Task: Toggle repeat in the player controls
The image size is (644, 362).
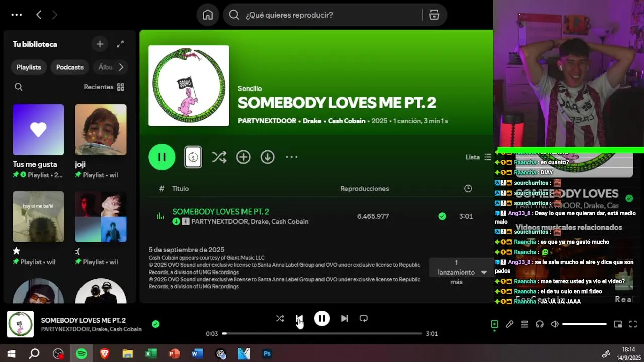Action: coord(364,318)
